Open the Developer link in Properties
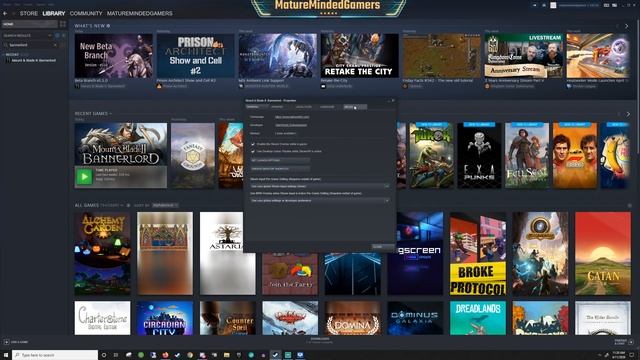This screenshot has height=360, width=640. pyautogui.click(x=291, y=125)
